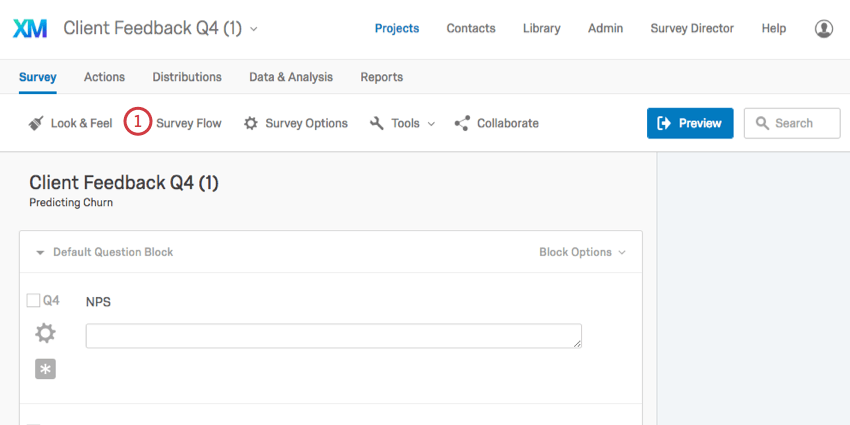Screen dimensions: 850x425
Task: Click the Survey Options gear icon
Action: [x=252, y=123]
